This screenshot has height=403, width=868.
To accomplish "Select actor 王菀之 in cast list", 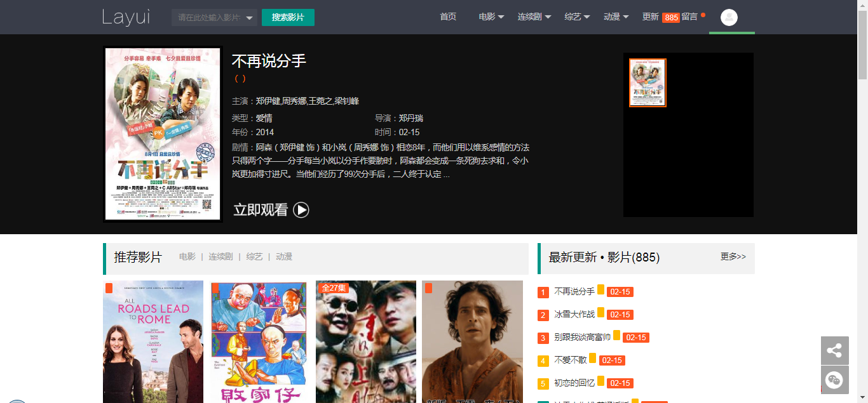I will click(321, 101).
